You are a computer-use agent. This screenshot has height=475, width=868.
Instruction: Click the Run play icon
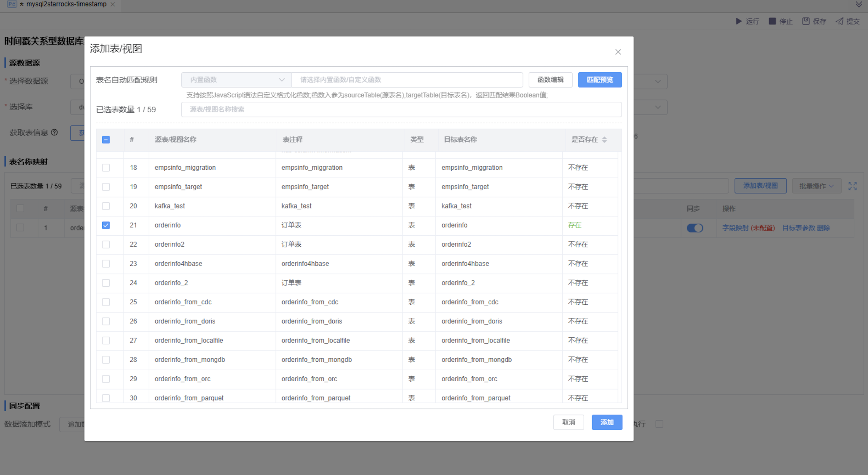click(738, 21)
